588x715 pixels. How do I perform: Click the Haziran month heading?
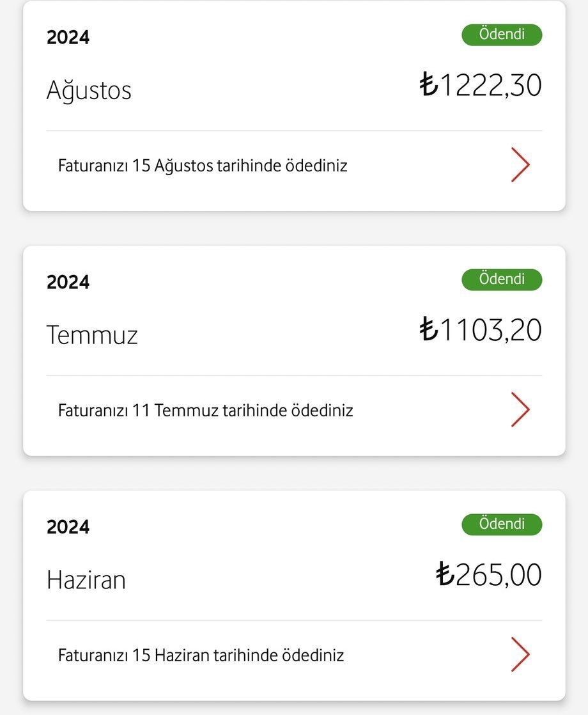(x=86, y=580)
